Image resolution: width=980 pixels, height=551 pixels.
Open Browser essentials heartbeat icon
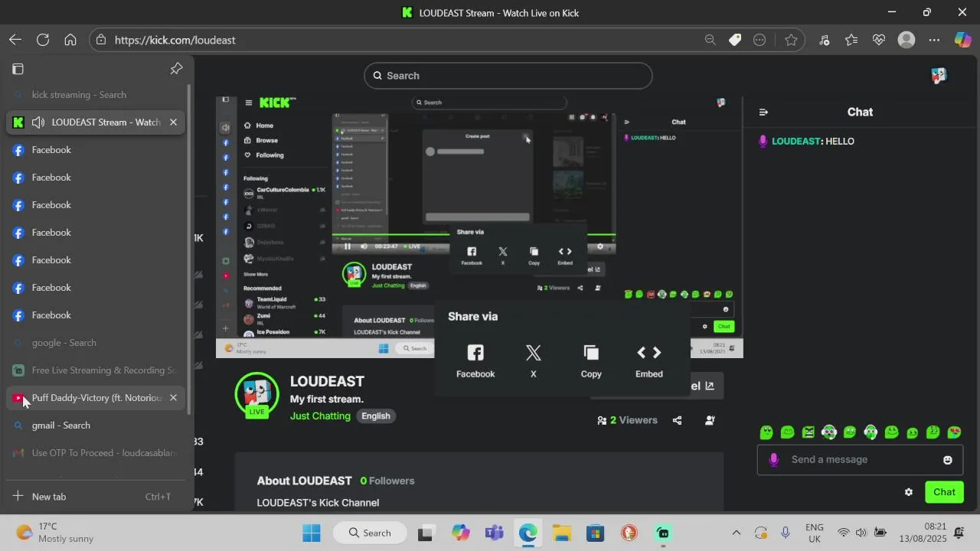pos(879,40)
